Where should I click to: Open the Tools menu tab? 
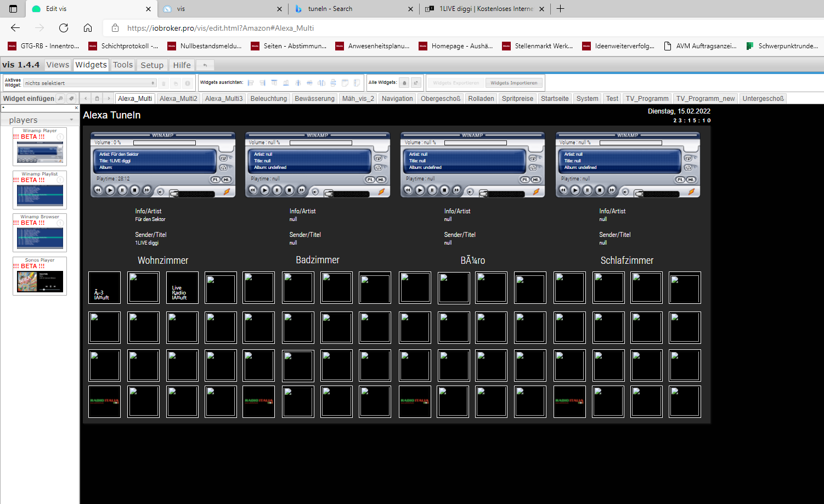(x=123, y=65)
